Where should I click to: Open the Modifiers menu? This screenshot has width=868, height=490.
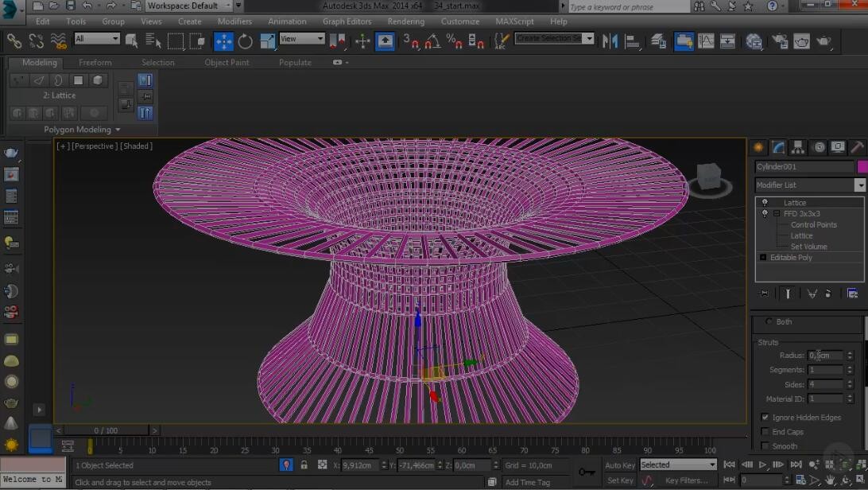(234, 21)
